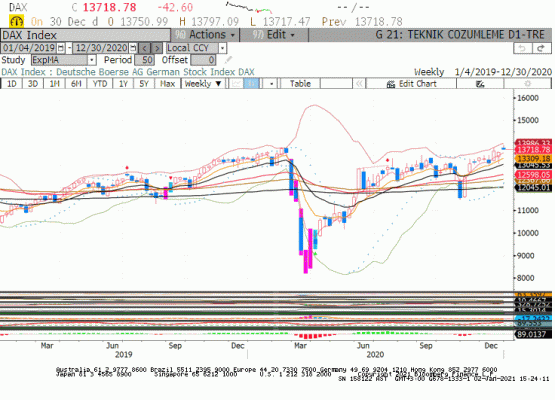Click the annotation pencil toolbar icon
The image size is (555, 400).
click(480, 84)
